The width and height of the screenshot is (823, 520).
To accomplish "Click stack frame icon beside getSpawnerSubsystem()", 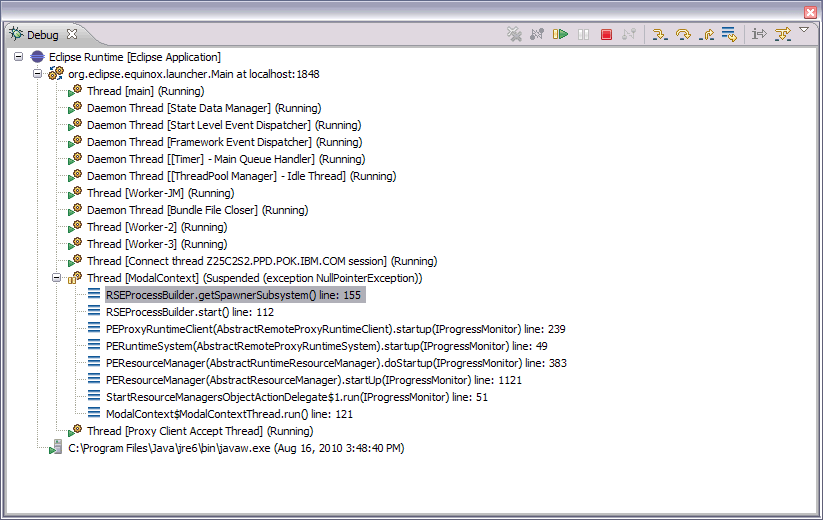I will pyautogui.click(x=94, y=294).
